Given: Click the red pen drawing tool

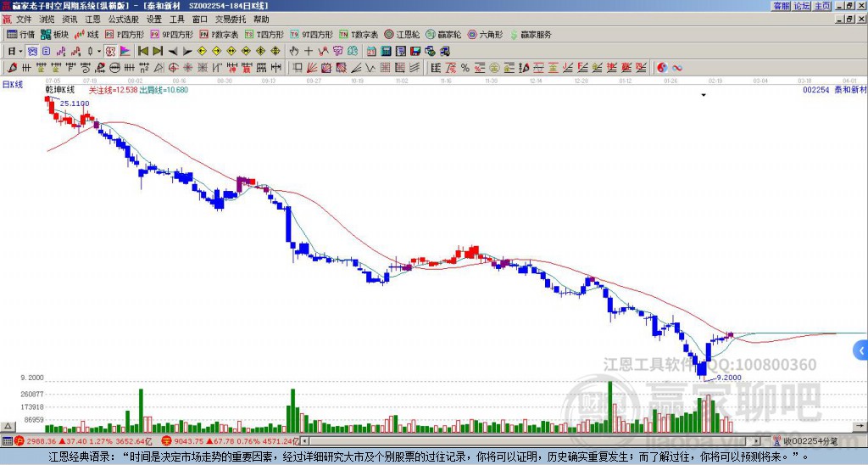Looking at the screenshot, I should point(12,68).
